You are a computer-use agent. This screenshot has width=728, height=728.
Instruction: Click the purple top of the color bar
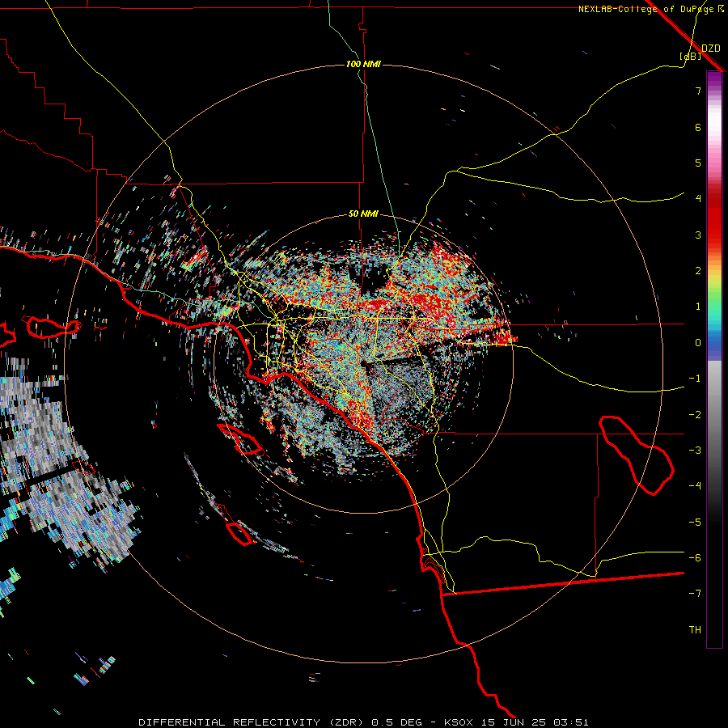[714, 80]
